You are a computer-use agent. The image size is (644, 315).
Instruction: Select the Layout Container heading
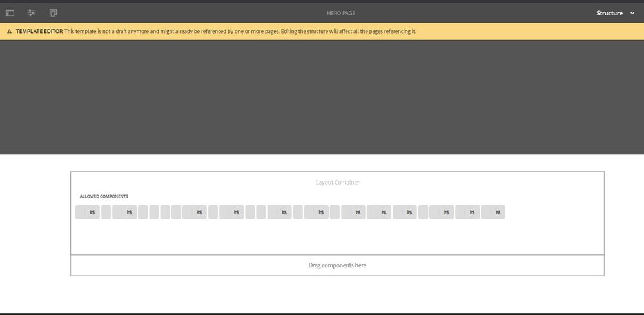point(337,183)
